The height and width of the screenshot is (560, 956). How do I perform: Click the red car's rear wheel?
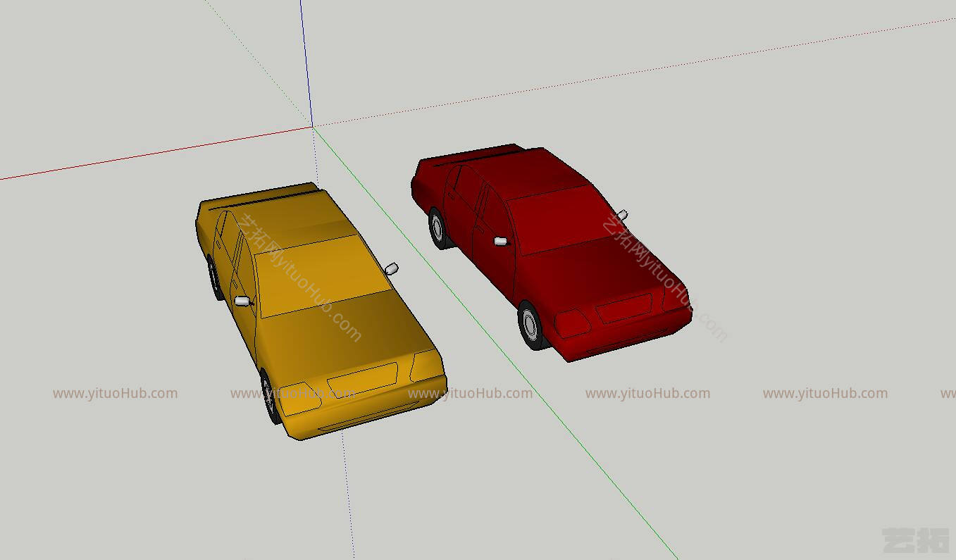click(438, 228)
